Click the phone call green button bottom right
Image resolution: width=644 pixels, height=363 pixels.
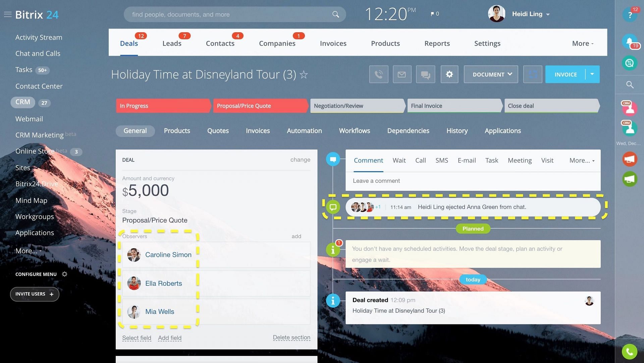point(629,352)
